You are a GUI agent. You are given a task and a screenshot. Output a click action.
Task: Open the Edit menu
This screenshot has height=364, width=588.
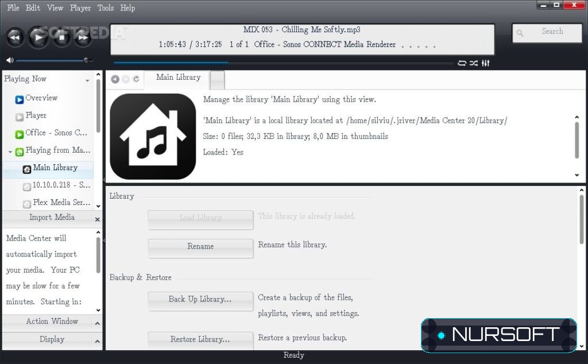point(33,8)
